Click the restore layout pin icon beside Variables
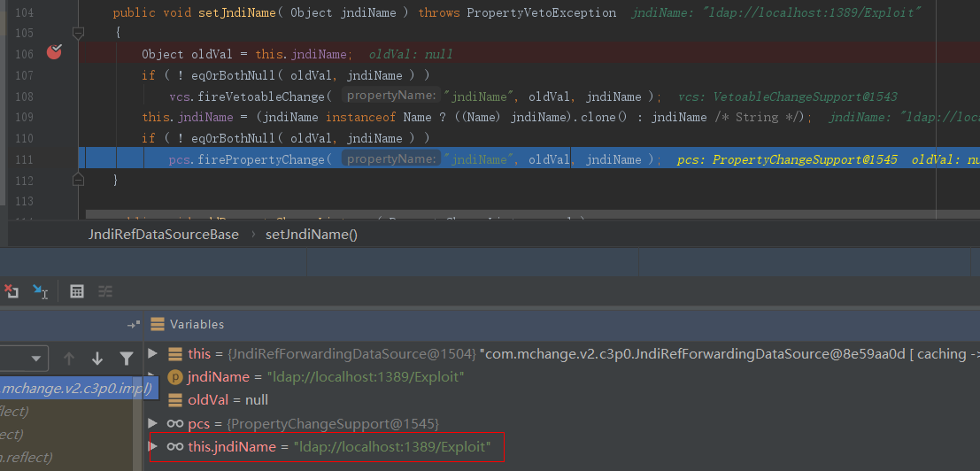Image resolution: width=980 pixels, height=471 pixels. tap(134, 325)
